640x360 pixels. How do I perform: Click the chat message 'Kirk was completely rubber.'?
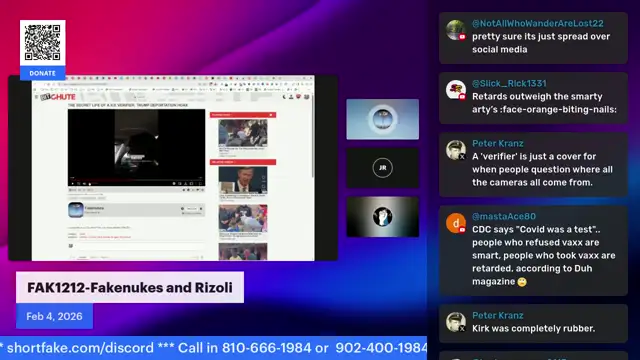coord(533,328)
